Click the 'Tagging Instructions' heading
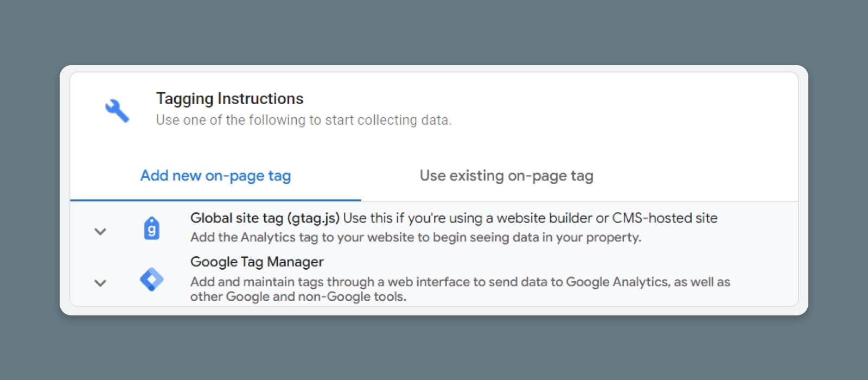 (x=229, y=99)
